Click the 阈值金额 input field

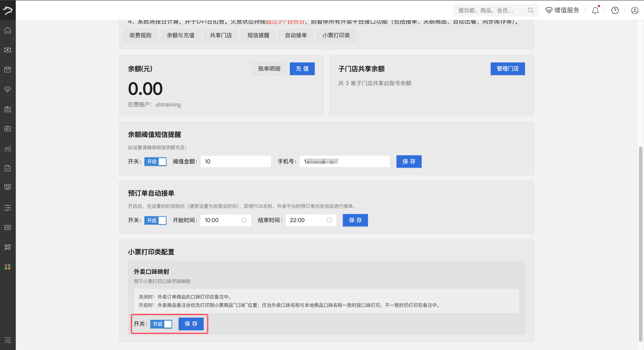click(x=235, y=161)
